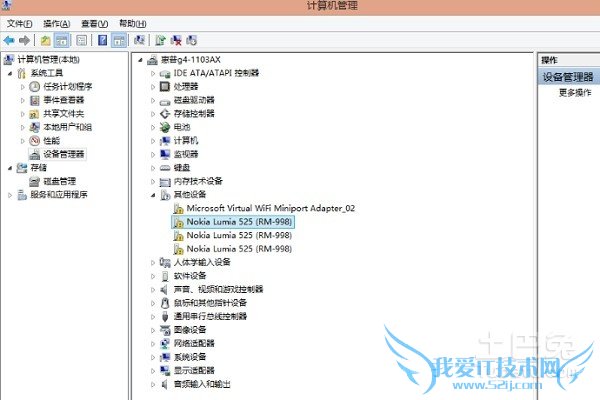Select 事件查看器 in the left tree

64,100
